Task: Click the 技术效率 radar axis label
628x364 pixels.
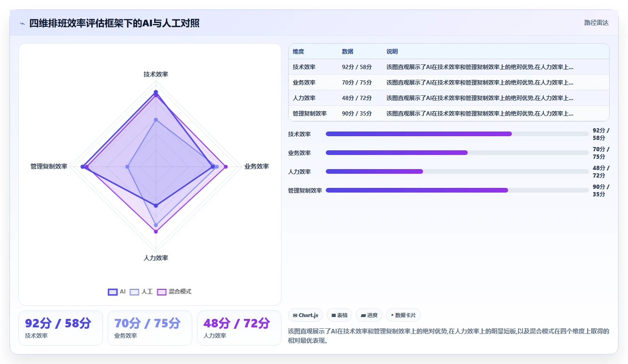Action: (156, 74)
